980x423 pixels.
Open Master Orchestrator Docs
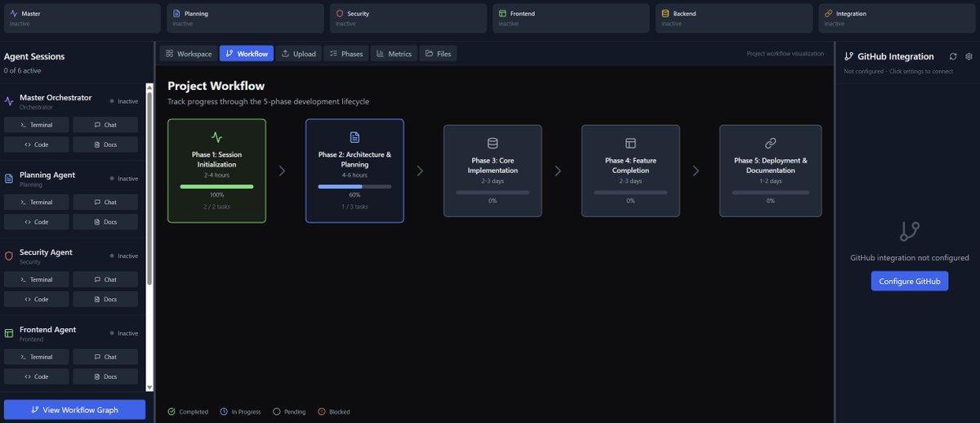(105, 145)
